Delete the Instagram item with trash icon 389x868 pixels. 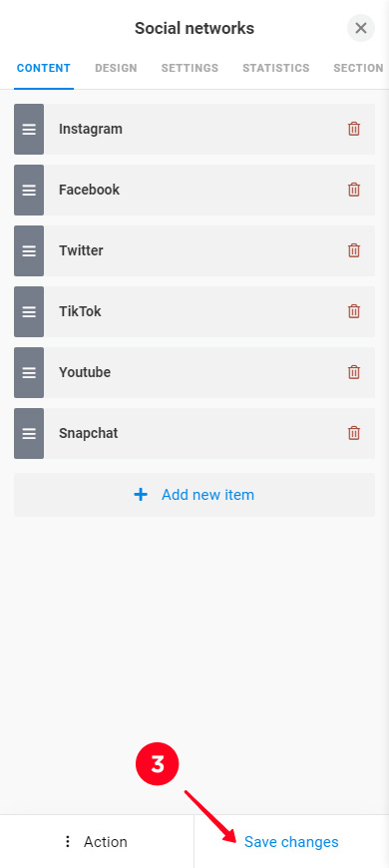click(353, 129)
